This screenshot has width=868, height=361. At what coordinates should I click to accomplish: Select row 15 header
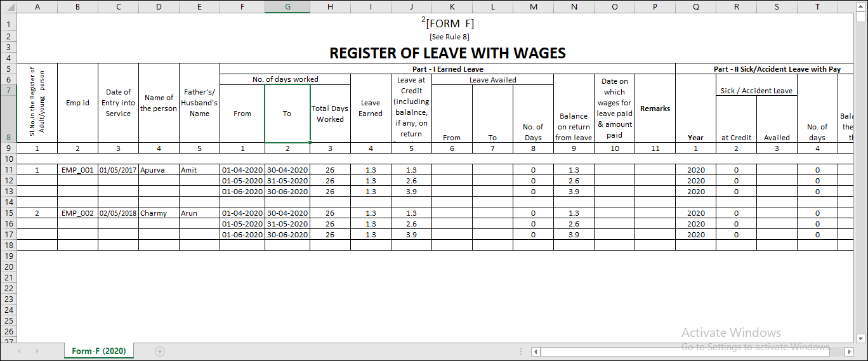(8, 213)
